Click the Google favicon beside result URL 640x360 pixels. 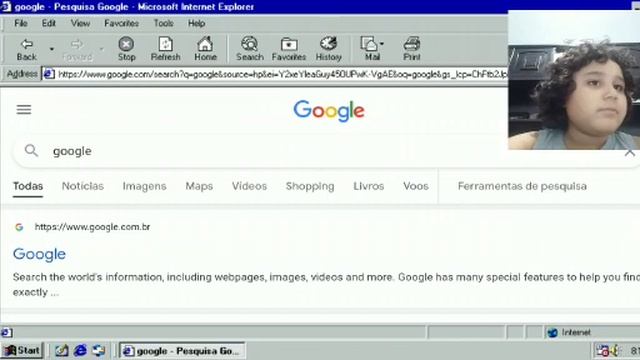(x=19, y=227)
